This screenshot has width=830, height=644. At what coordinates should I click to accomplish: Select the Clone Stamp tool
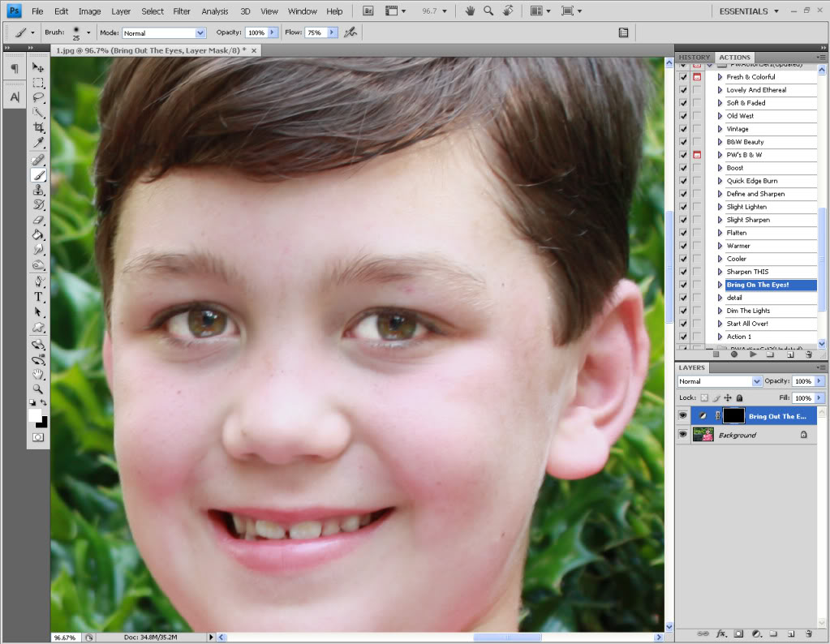38,190
